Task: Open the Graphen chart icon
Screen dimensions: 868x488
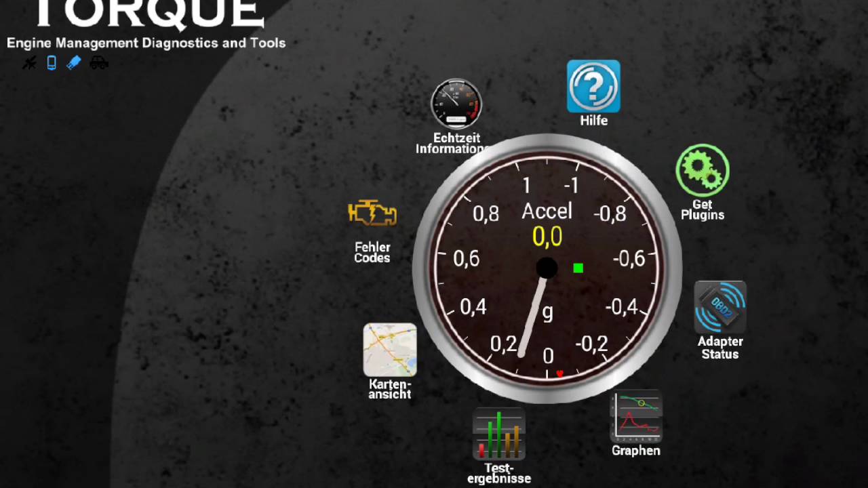Action: pos(636,415)
